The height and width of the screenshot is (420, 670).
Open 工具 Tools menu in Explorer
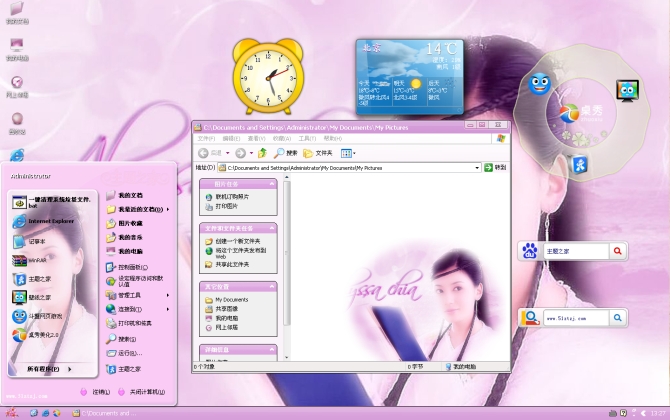tap(307, 138)
